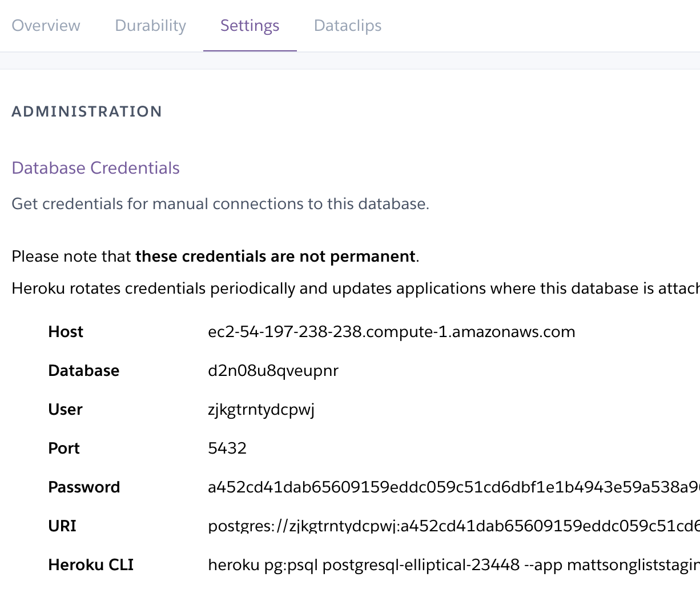Click the Host field label
The height and width of the screenshot is (593, 700).
(x=66, y=332)
